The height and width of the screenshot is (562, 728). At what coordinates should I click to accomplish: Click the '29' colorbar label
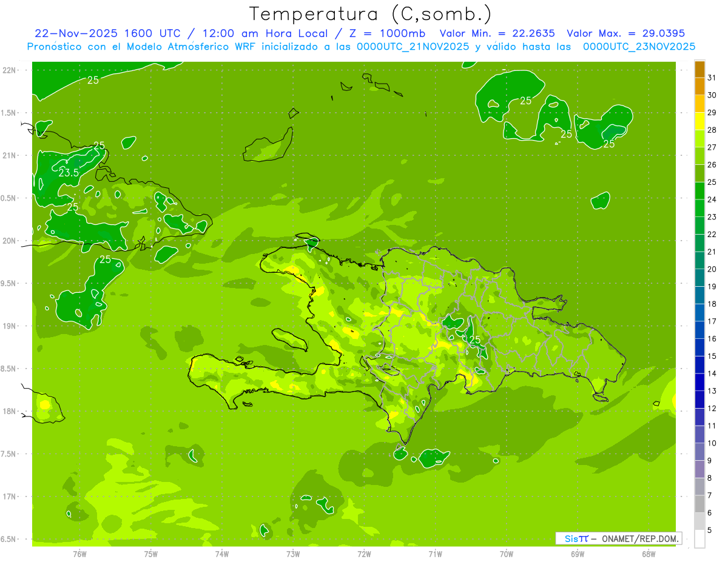712,113
